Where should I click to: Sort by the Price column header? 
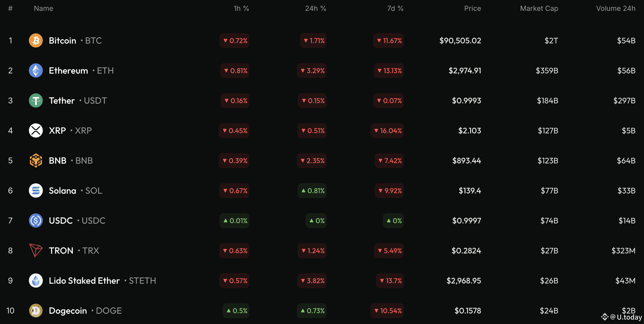coord(472,9)
